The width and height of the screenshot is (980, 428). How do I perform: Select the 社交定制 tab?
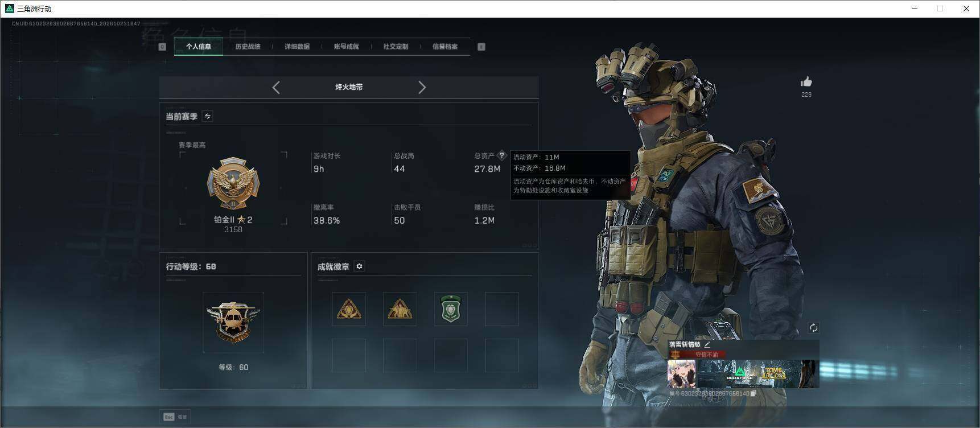coord(396,47)
